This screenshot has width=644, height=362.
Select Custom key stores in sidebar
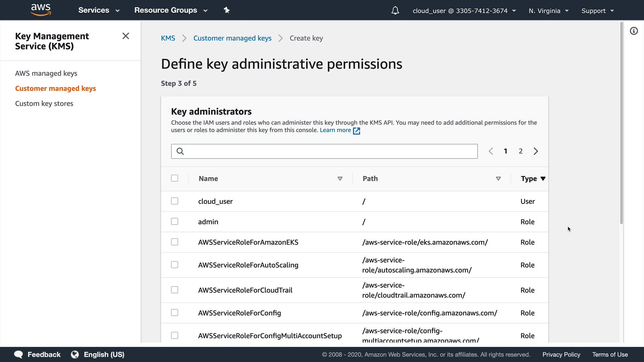[x=44, y=104]
